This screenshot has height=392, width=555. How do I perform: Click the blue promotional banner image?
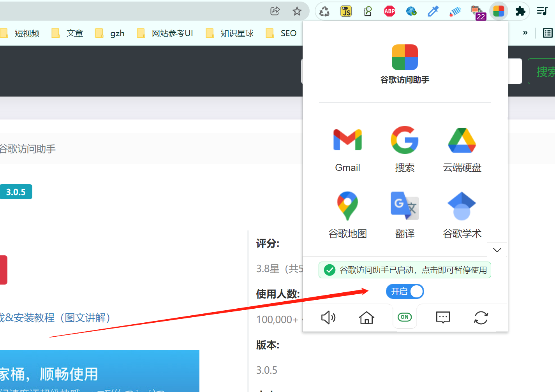point(99,371)
